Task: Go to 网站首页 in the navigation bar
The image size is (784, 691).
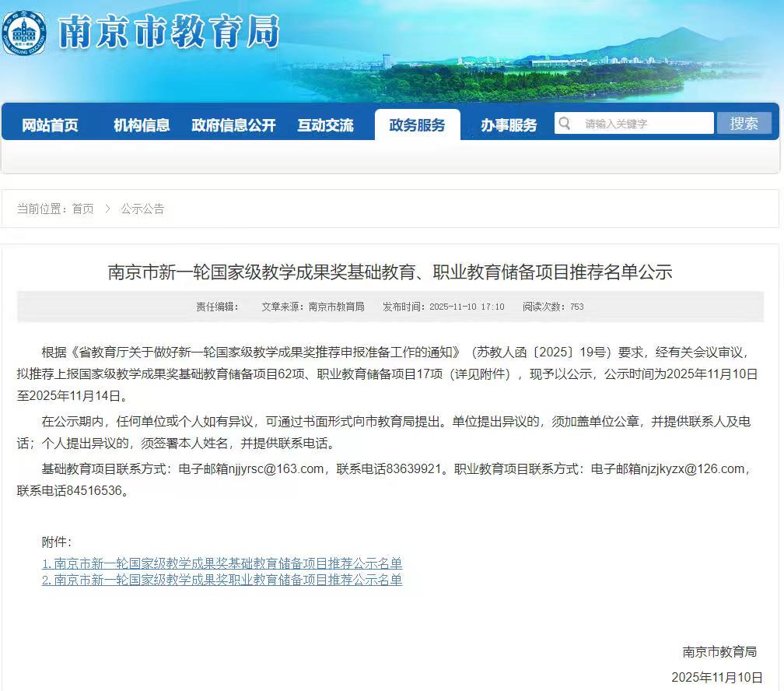Action: coord(50,125)
